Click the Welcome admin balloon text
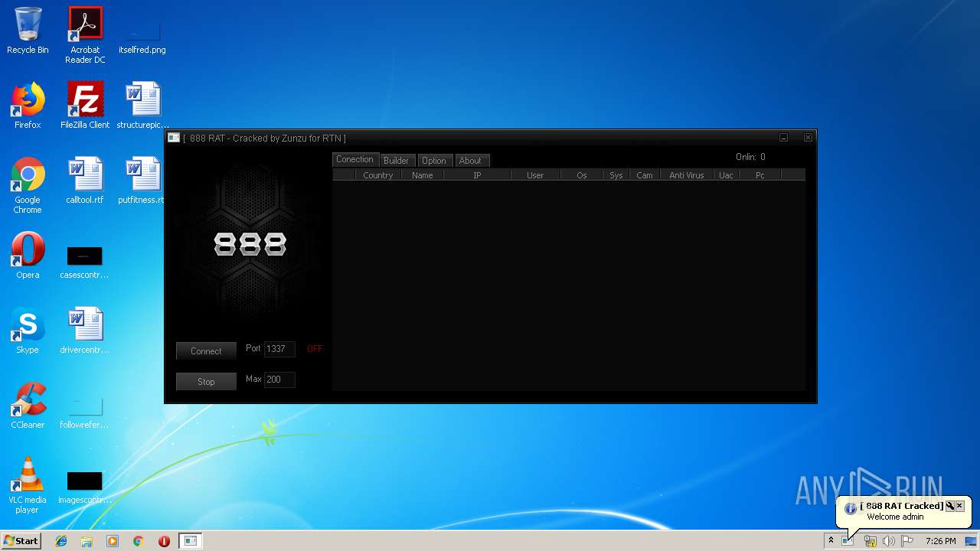The image size is (980, 551). tap(895, 517)
